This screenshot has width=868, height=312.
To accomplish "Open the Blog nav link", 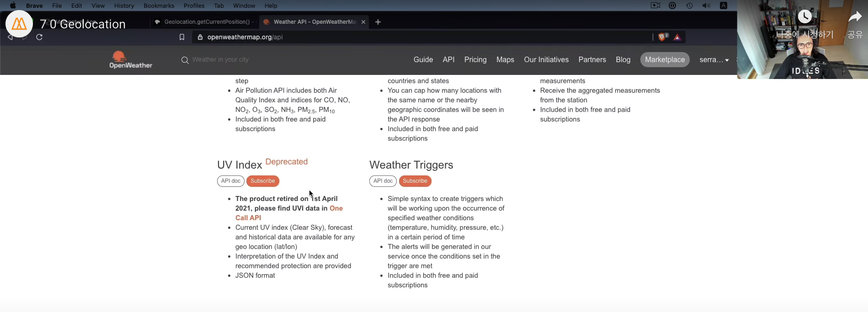I will pos(623,59).
